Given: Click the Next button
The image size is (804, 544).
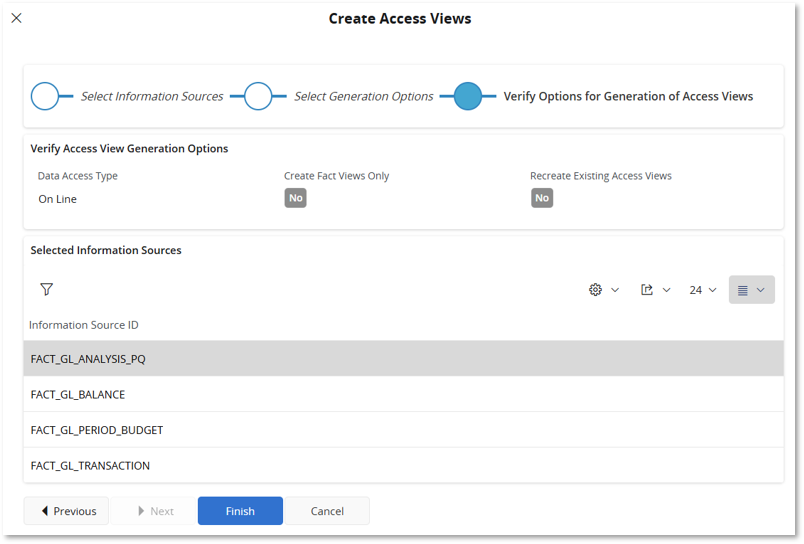Looking at the screenshot, I should coord(154,511).
